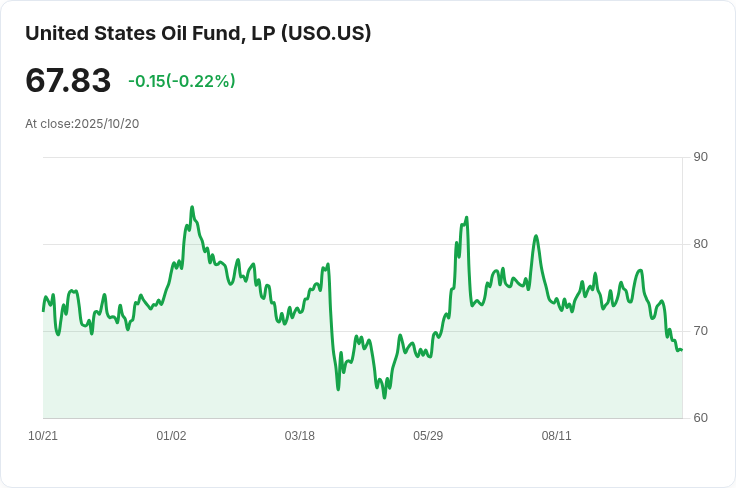Click the 60 y-axis label
Viewport: 736px width, 488px height.
click(700, 418)
